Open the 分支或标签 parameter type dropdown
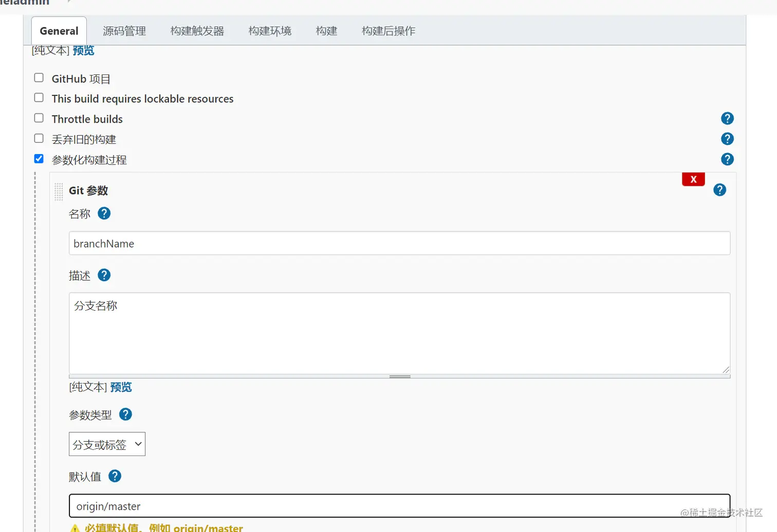The image size is (777, 532). (107, 444)
